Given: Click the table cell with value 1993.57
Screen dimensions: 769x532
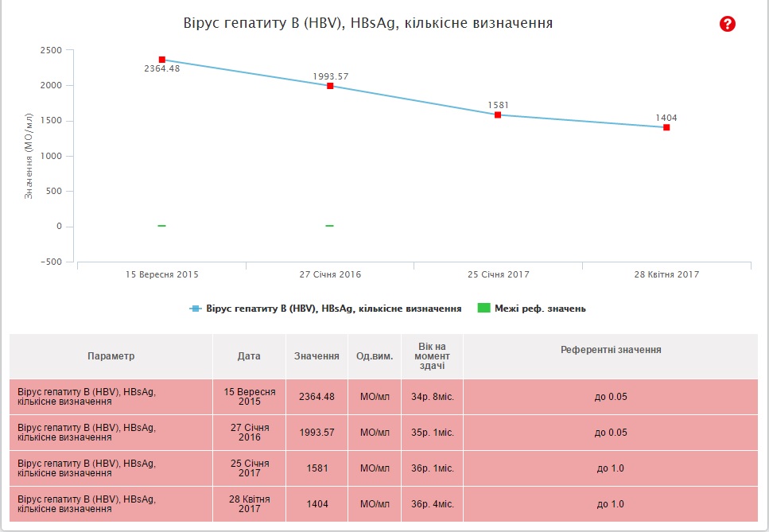Looking at the screenshot, I should [x=317, y=433].
